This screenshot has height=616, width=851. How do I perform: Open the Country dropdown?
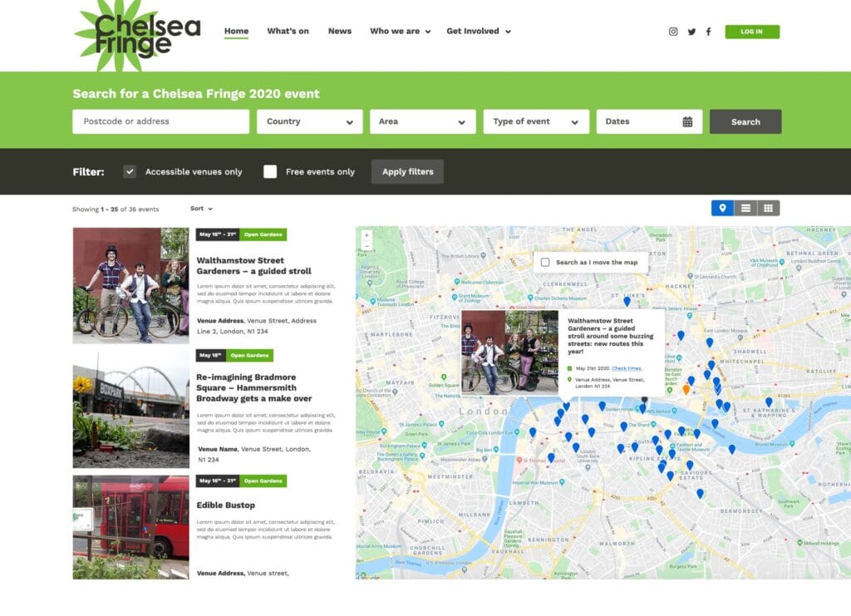coord(310,121)
